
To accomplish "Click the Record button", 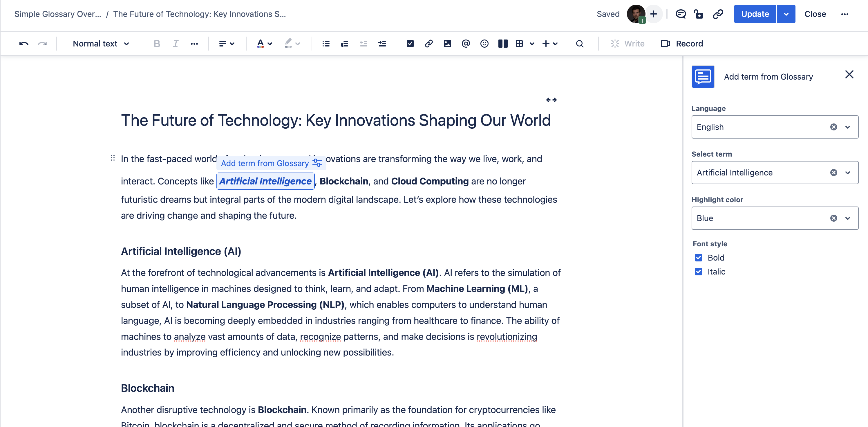I will pos(682,43).
